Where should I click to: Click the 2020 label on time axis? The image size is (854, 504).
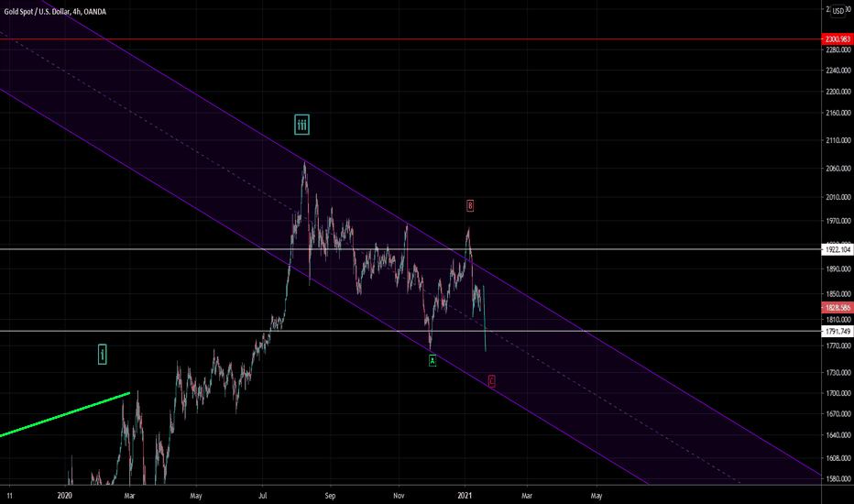[x=64, y=495]
